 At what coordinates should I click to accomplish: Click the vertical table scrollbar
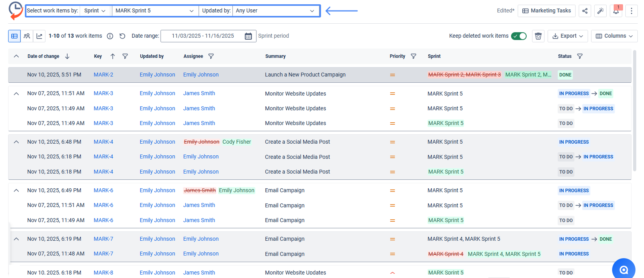click(x=635, y=111)
